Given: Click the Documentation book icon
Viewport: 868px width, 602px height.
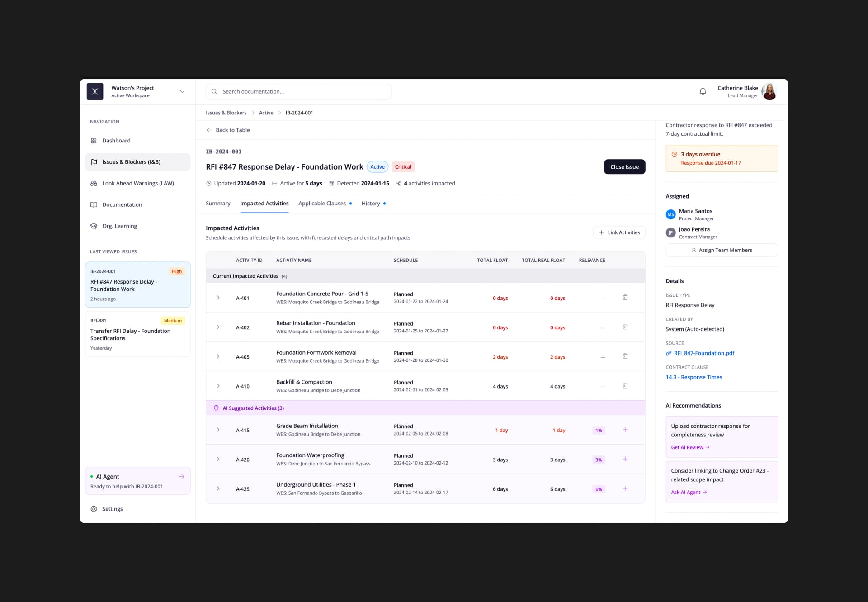Looking at the screenshot, I should 94,205.
